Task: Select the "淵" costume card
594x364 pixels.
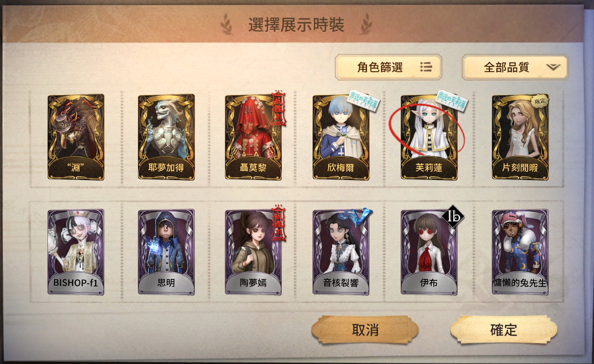Action: [76, 137]
